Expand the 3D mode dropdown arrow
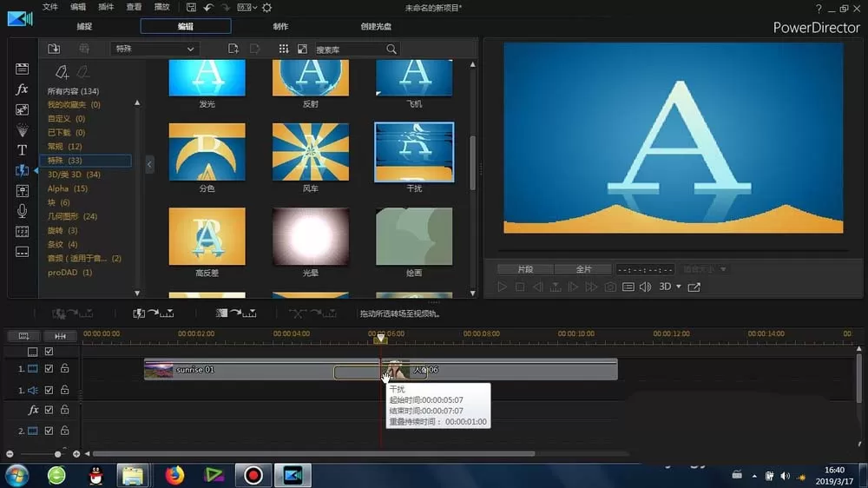 [x=679, y=287]
